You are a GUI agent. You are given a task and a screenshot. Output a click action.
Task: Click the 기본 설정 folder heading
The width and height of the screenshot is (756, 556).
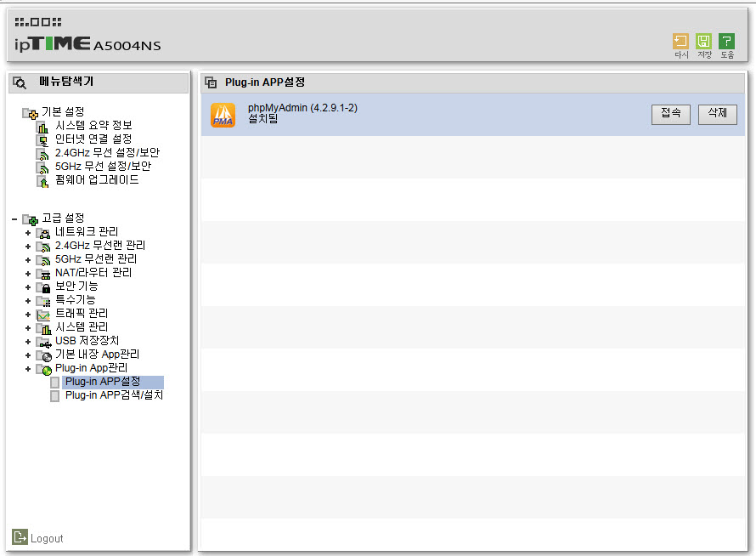pyautogui.click(x=63, y=112)
